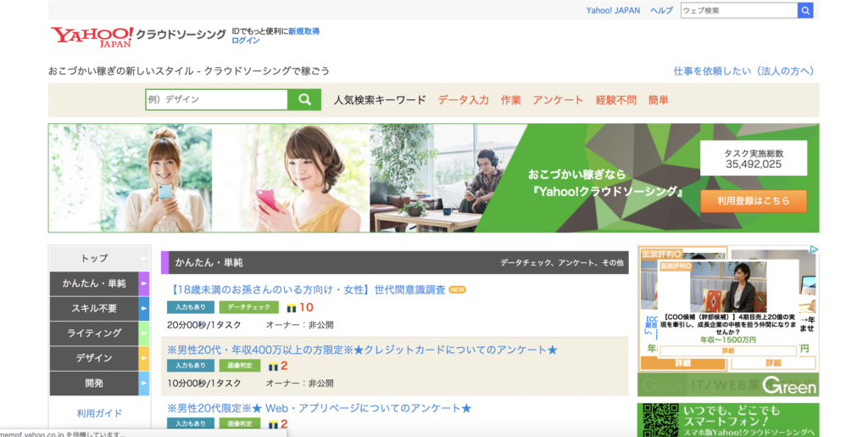Screen dimensions: 868x437
Task: Open the ヘルプ link
Action: 661,10
